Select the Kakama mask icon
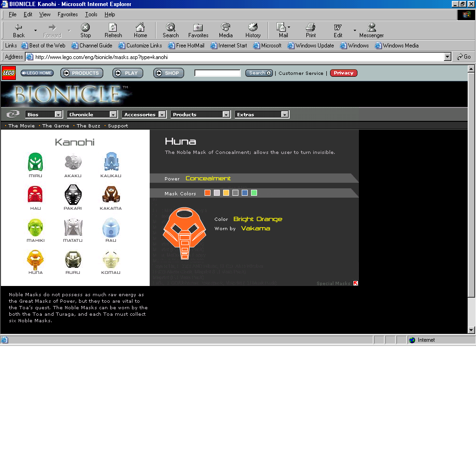 point(111,194)
